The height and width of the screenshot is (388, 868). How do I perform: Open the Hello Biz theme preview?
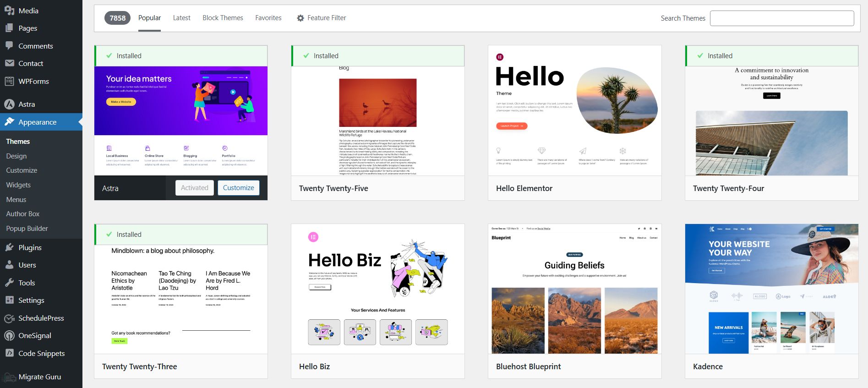[378, 289]
